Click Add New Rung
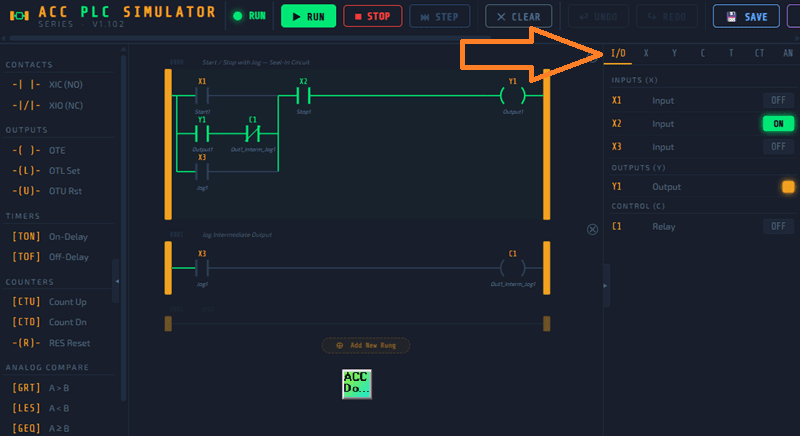The image size is (800, 436). 365,345
